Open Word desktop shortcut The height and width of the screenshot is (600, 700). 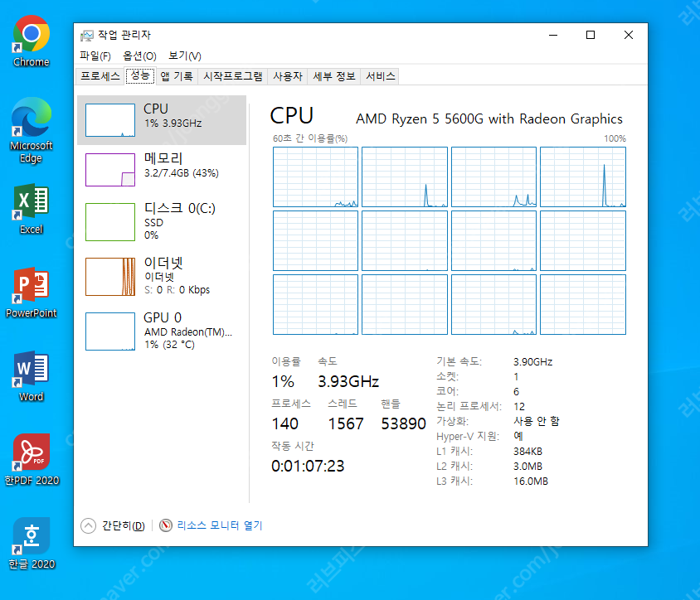pyautogui.click(x=31, y=376)
